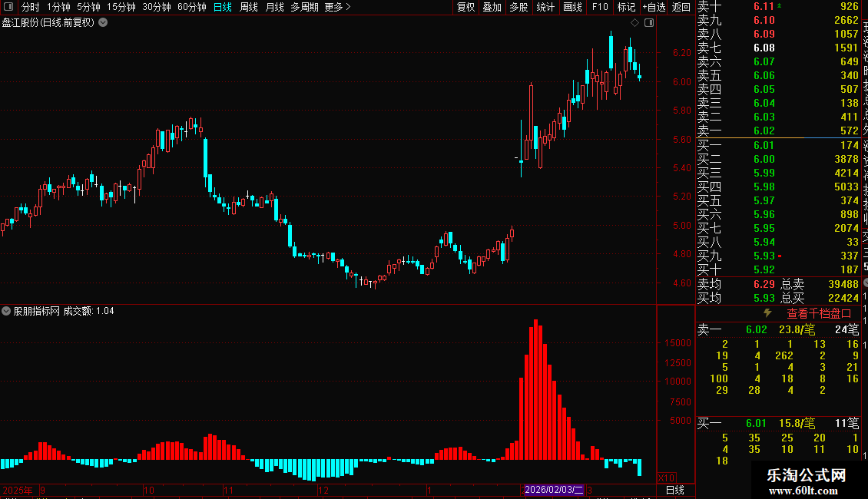Viewport: 868px width, 499px height.
Task: Click the 卖七 price 6.08
Action: pyautogui.click(x=764, y=48)
